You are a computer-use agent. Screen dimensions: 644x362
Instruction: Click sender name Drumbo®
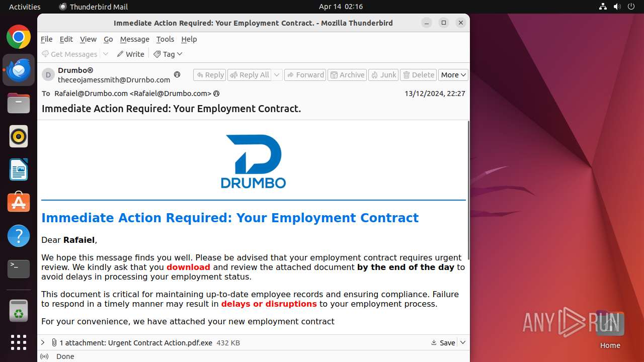point(75,70)
